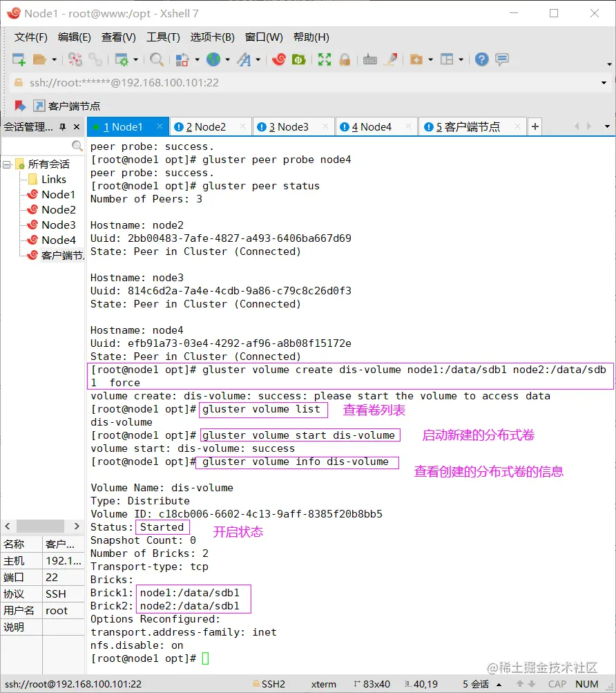Open the 工具(T) menu

163,37
